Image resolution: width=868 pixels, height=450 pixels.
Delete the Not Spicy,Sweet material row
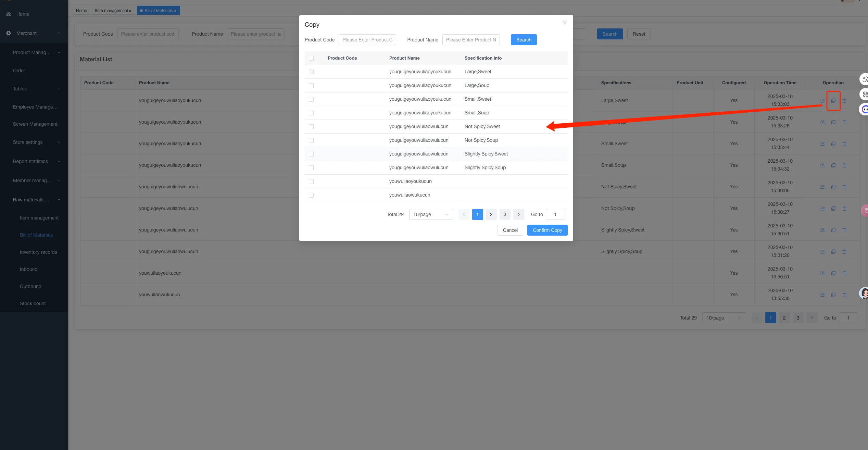pyautogui.click(x=844, y=187)
